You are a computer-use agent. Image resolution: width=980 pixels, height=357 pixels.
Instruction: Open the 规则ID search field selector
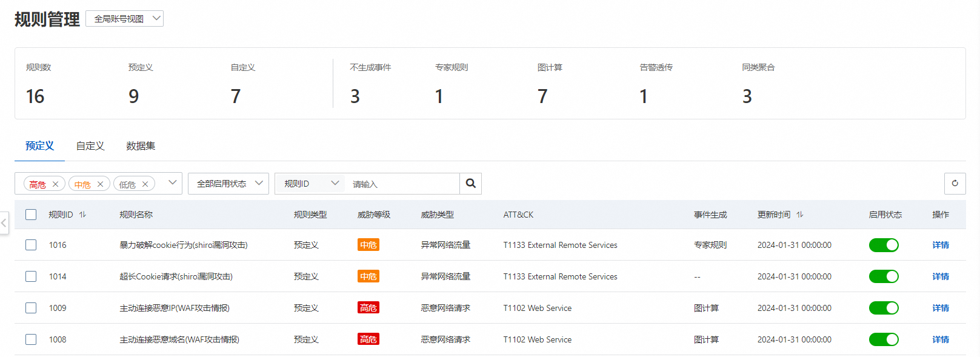[x=310, y=184]
